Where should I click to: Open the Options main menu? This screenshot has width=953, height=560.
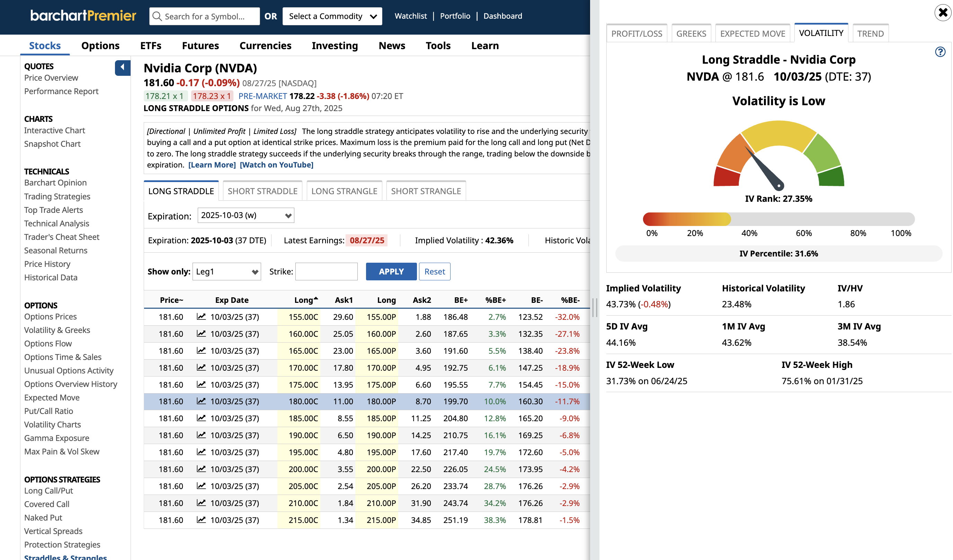coord(100,46)
